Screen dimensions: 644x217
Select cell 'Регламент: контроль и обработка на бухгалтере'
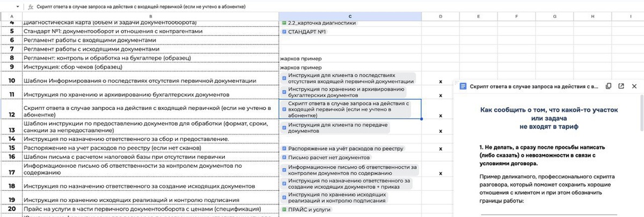pos(150,58)
